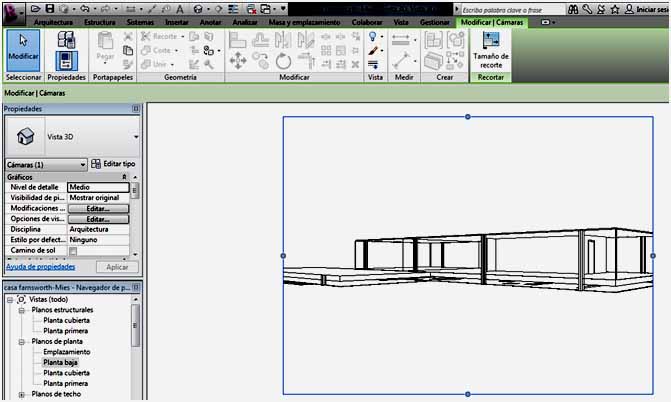Switch to the Anotar ribbon tab

[211, 21]
